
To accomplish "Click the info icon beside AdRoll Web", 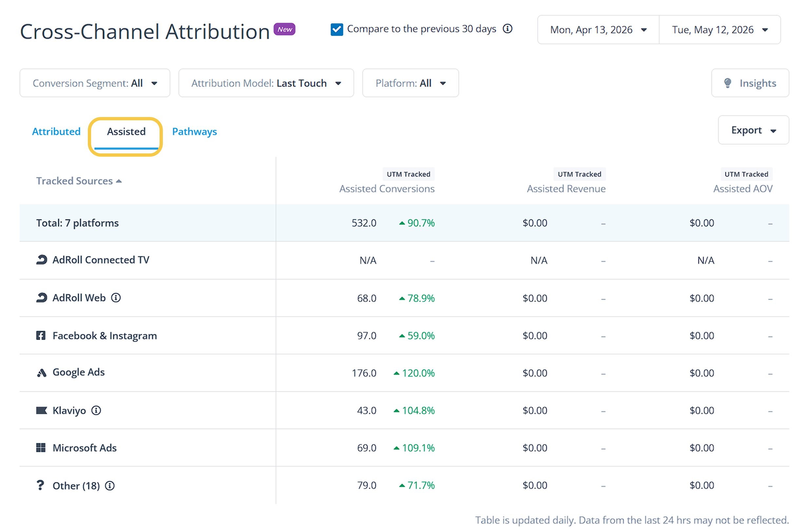I will (x=116, y=298).
